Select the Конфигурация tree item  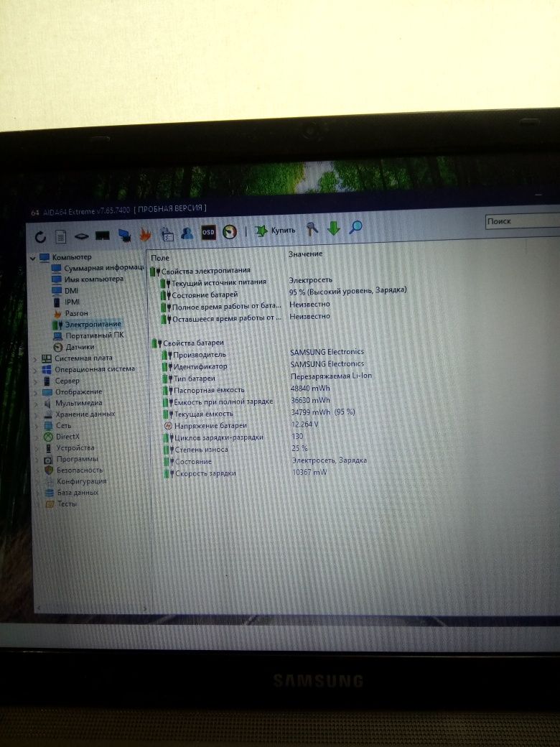pos(75,482)
